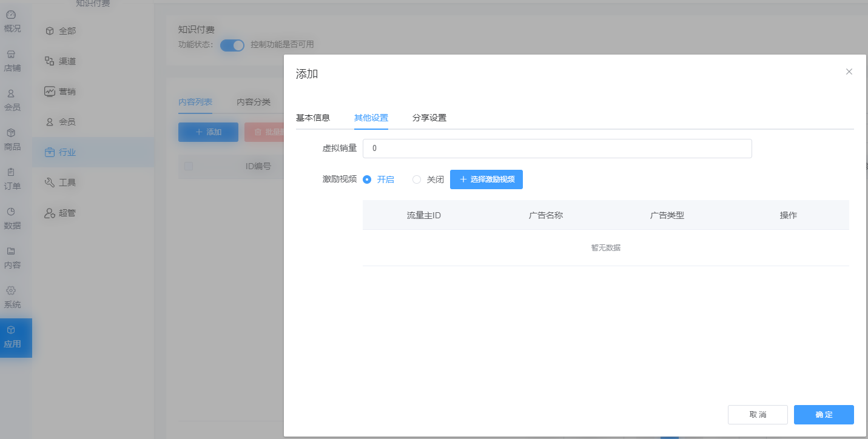This screenshot has width=868, height=439.
Task: Click the 暂无数据 empty table text
Action: [x=606, y=247]
